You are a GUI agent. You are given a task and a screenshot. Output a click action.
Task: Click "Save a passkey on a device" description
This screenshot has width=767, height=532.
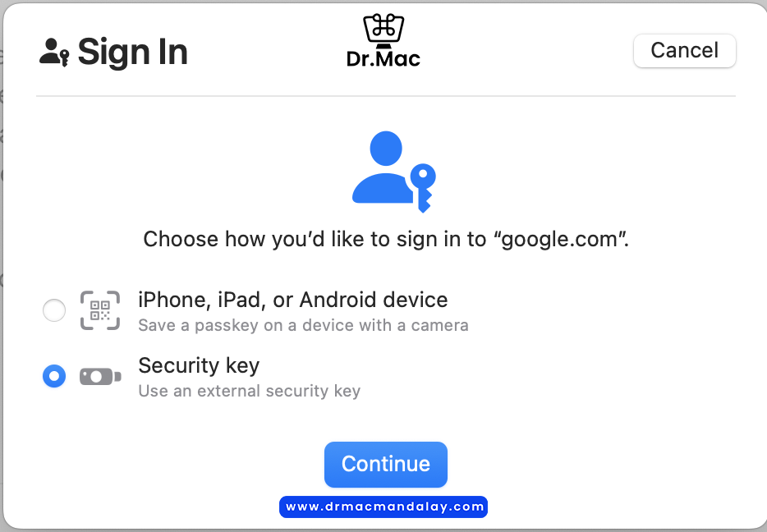[303, 325]
